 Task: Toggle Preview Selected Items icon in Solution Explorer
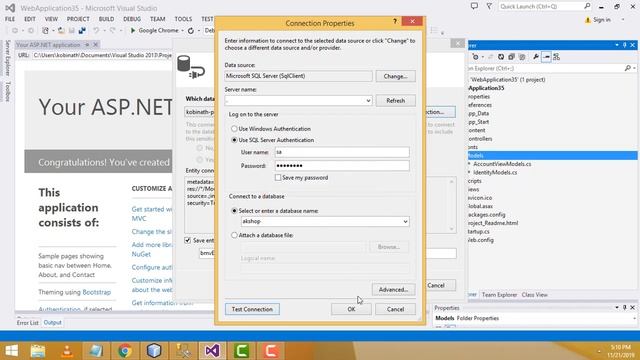point(546,57)
